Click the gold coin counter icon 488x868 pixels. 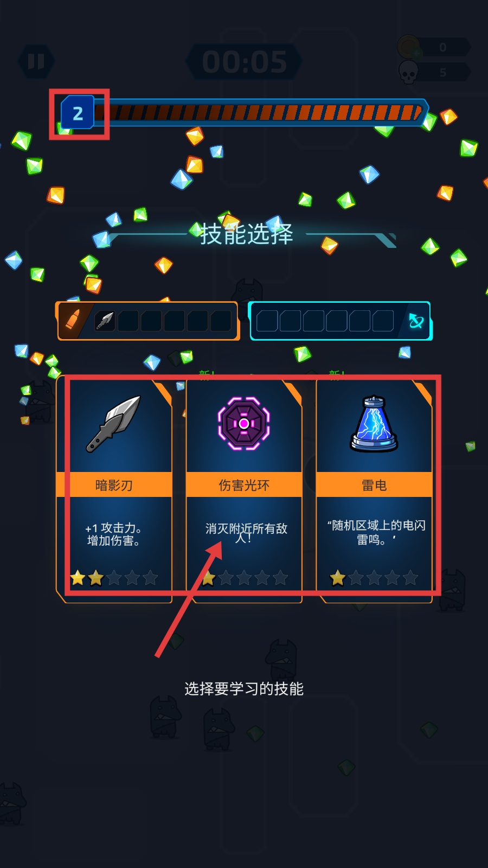[x=409, y=47]
